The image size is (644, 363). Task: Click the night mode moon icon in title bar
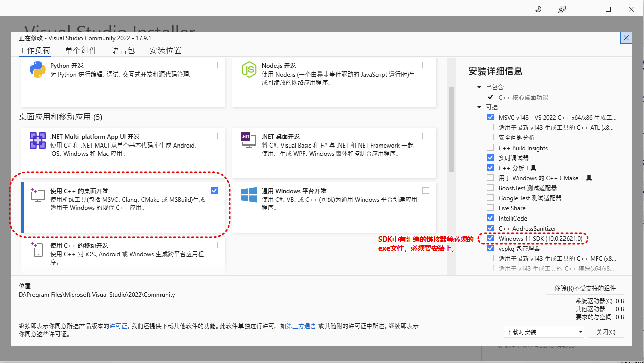pyautogui.click(x=538, y=9)
